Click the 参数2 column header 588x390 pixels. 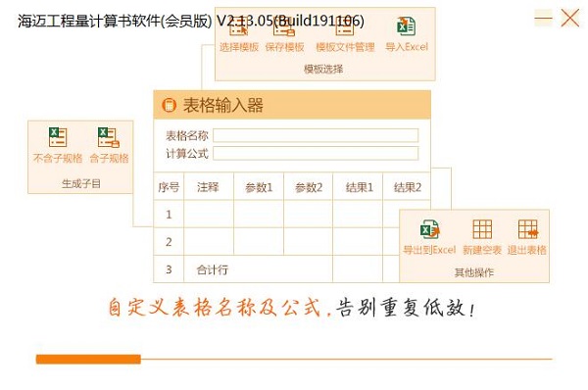click(x=309, y=187)
